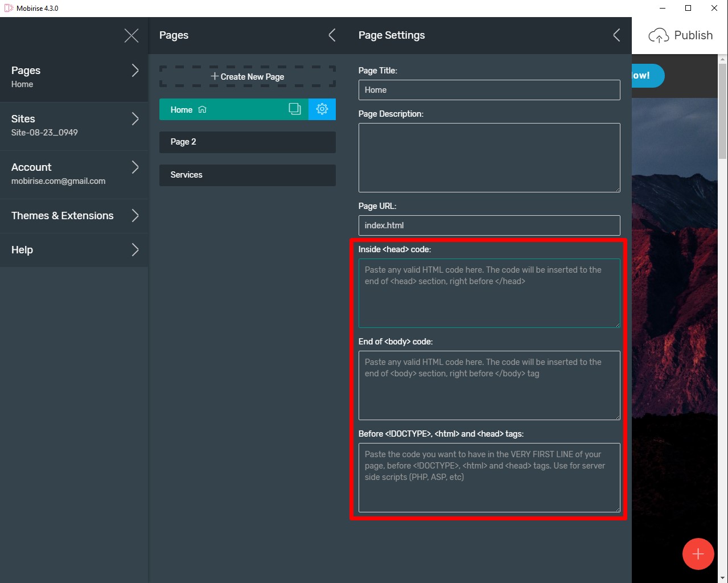This screenshot has height=583, width=728.
Task: Select Page 2 in the pages list
Action: (247, 142)
